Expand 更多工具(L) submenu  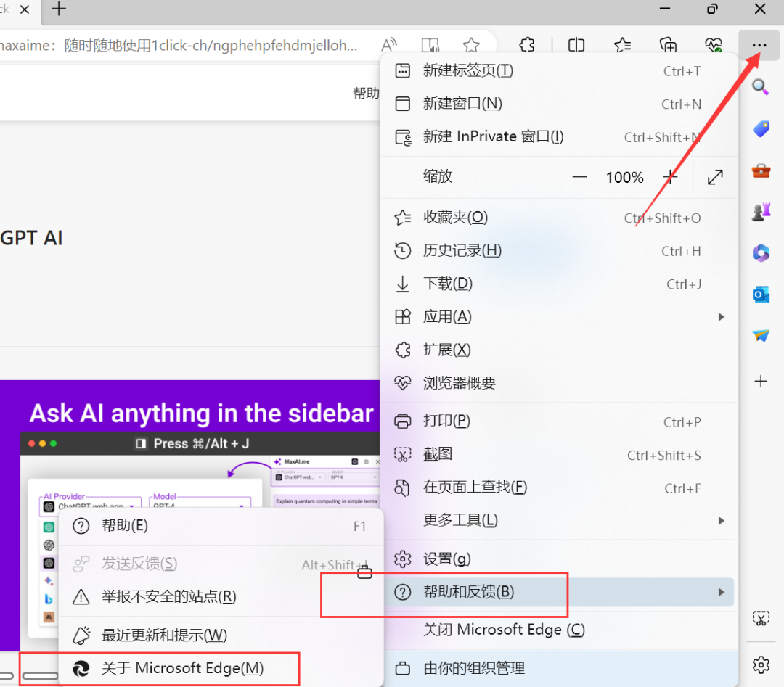pos(559,520)
